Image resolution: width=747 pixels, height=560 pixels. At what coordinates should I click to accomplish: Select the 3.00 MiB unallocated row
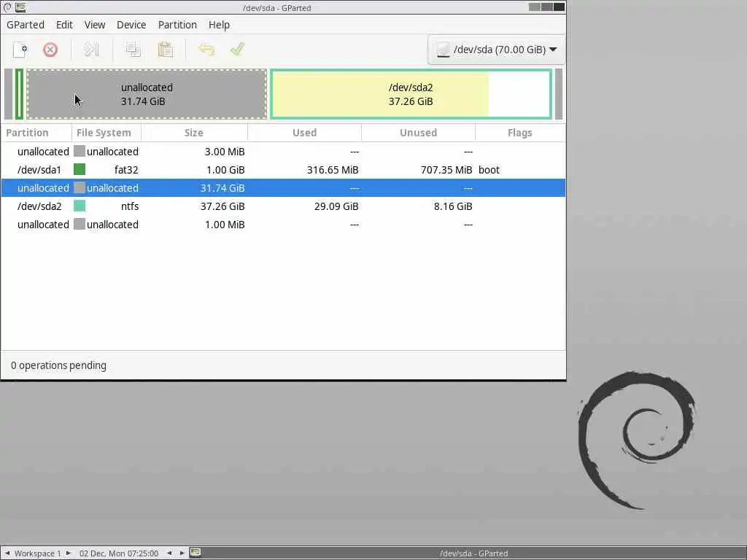(x=283, y=152)
